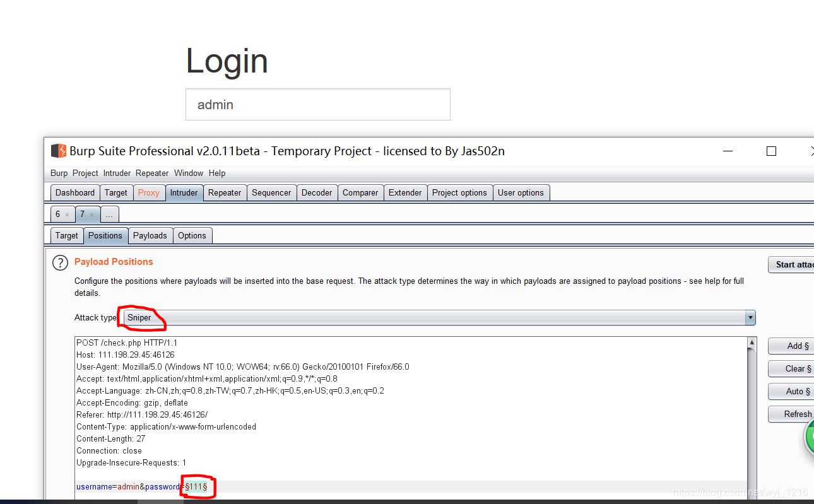This screenshot has height=504, width=814.
Task: Click the Content-Length: 27 line
Action: 111,438
